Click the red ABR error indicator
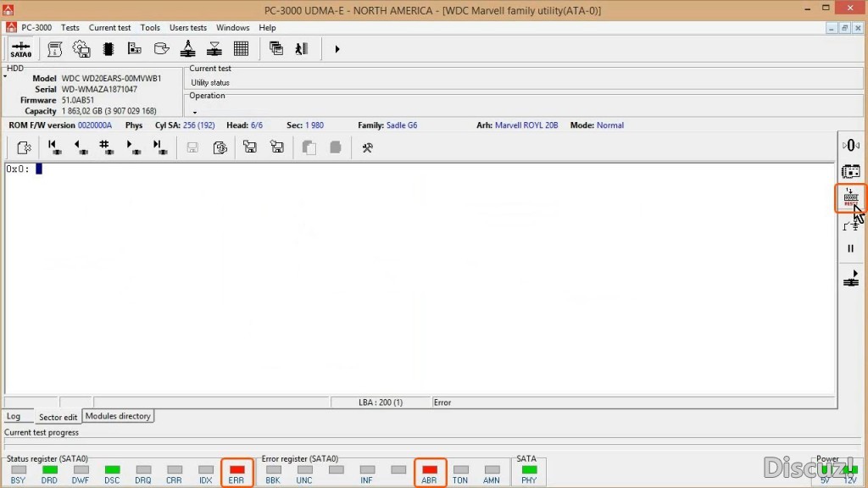The width and height of the screenshot is (868, 488). click(x=430, y=469)
